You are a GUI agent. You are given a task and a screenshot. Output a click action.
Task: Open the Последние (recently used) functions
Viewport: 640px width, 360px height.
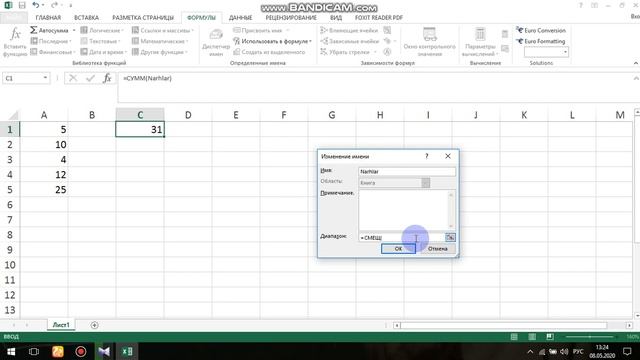pos(51,41)
